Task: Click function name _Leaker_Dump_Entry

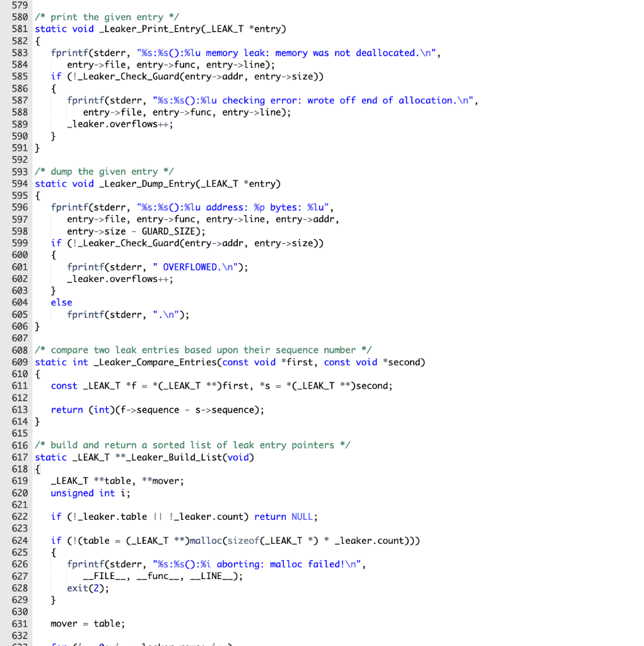Action: coord(147,184)
